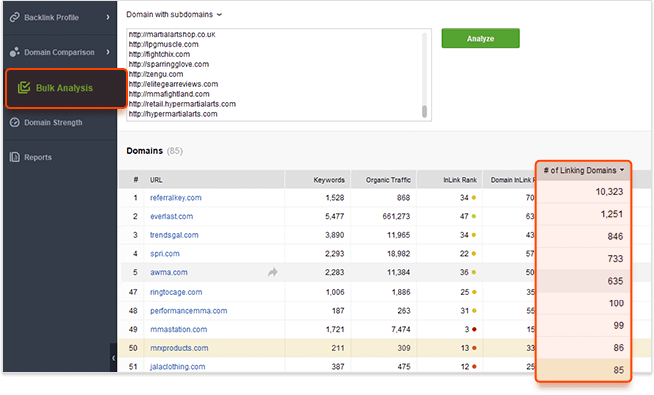Sort by the InLink Rank column header
The width and height of the screenshot is (654, 395).
pyautogui.click(x=460, y=180)
